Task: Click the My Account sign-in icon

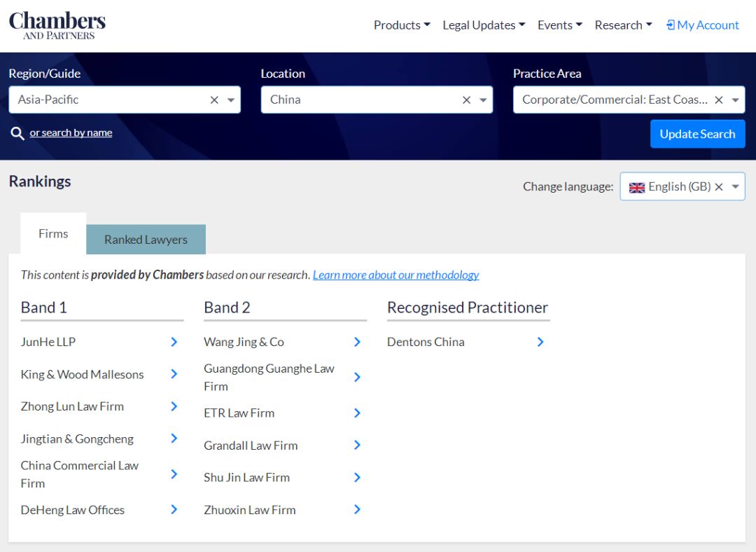Action: pos(670,25)
